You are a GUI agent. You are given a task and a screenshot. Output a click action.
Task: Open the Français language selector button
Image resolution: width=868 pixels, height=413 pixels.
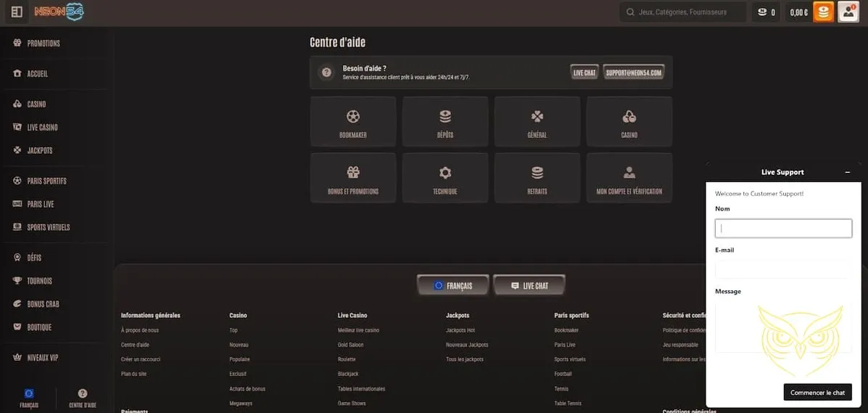(x=452, y=286)
